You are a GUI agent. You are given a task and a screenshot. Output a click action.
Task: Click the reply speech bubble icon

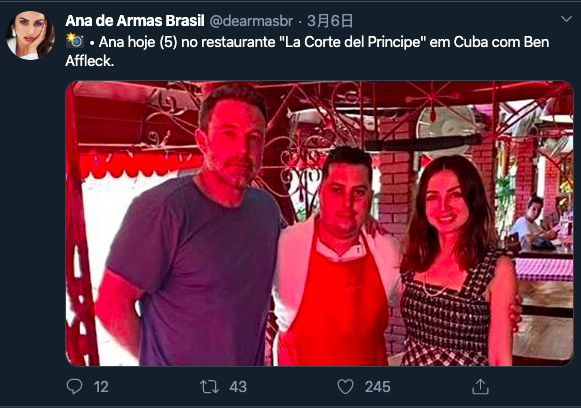click(x=74, y=387)
